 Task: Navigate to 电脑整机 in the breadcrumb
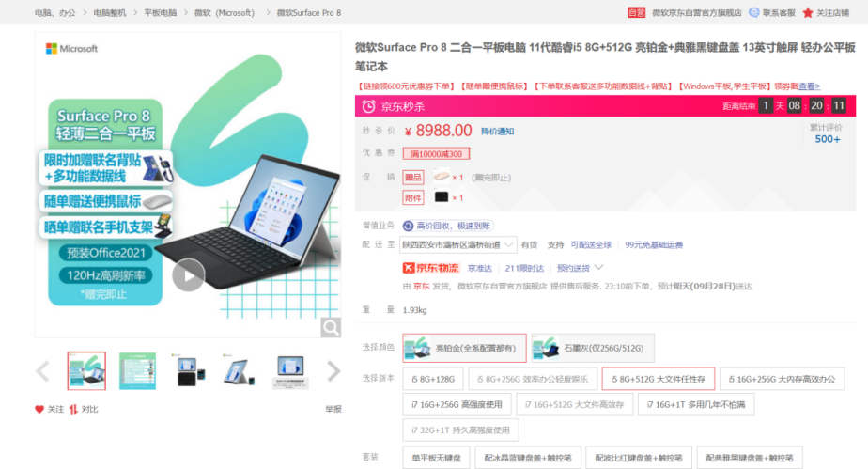[111, 13]
